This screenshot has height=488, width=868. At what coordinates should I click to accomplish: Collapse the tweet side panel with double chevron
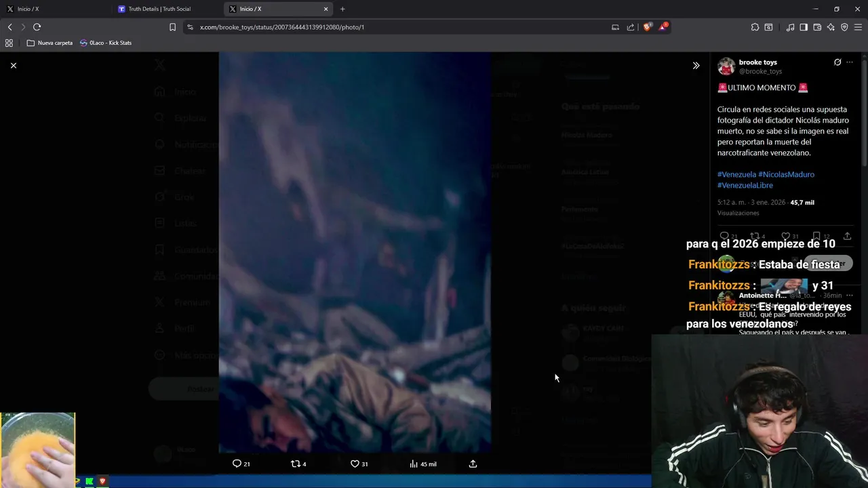696,65
